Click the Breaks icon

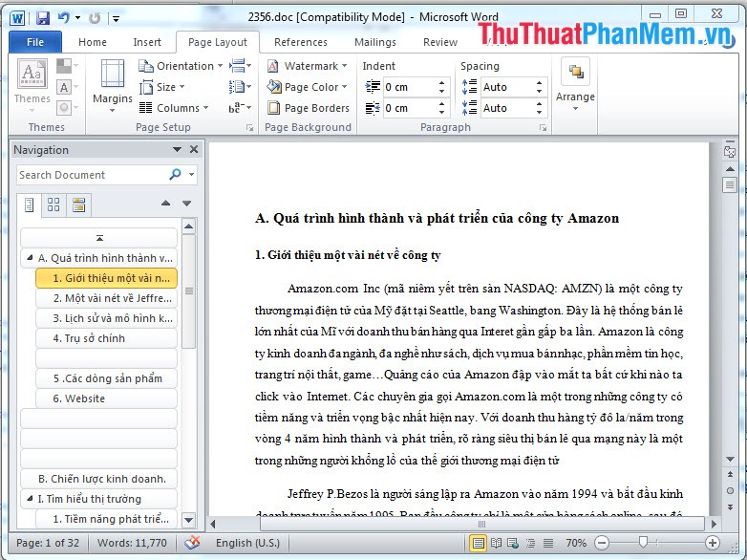coord(240,66)
